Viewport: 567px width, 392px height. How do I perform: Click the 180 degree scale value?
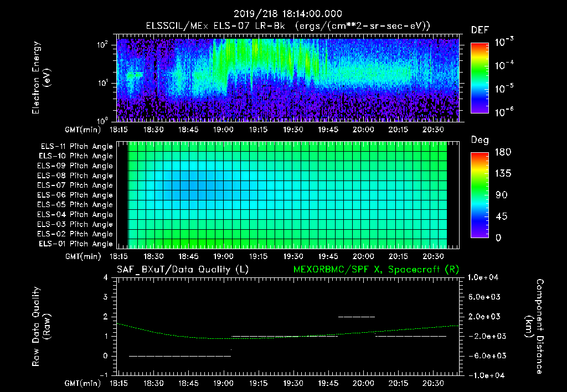[503, 152]
